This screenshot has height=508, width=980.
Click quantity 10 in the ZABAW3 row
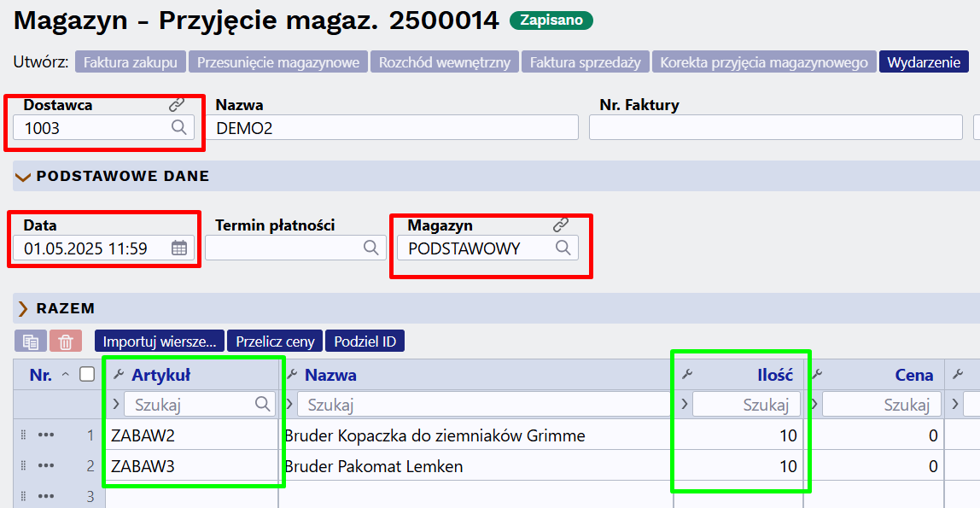pyautogui.click(x=738, y=465)
